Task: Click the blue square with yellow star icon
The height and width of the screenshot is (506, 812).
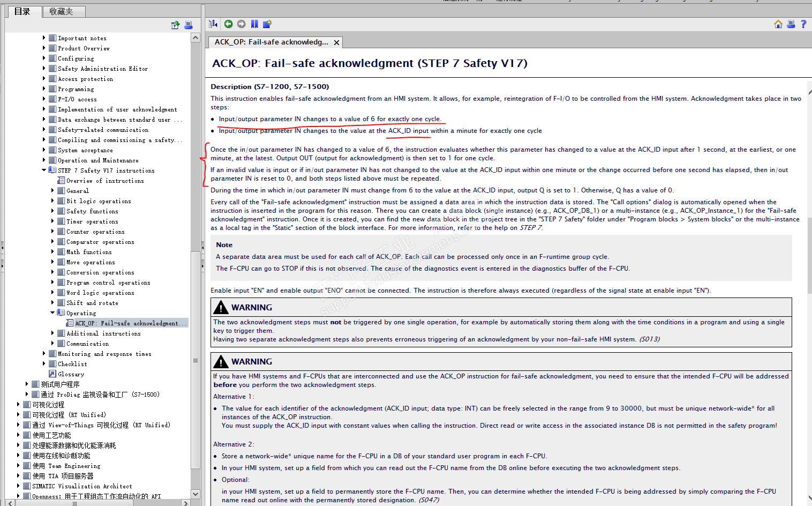Action: (x=267, y=24)
